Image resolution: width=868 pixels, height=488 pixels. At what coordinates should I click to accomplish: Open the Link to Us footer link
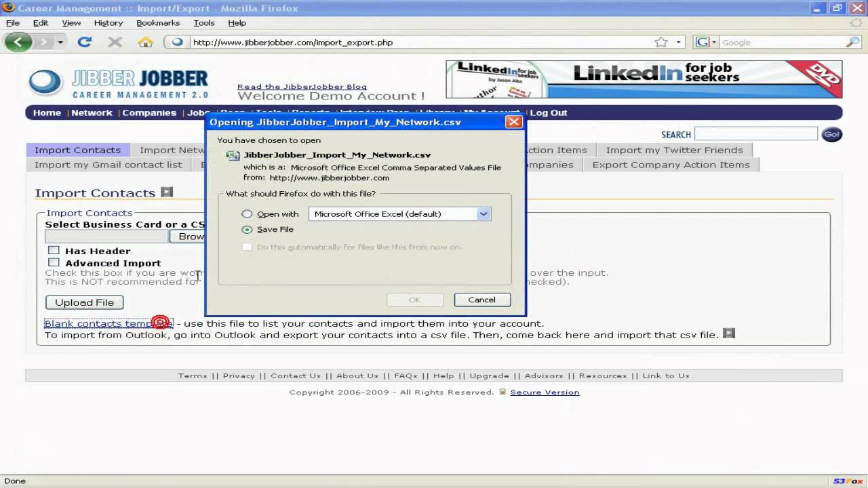(x=666, y=375)
